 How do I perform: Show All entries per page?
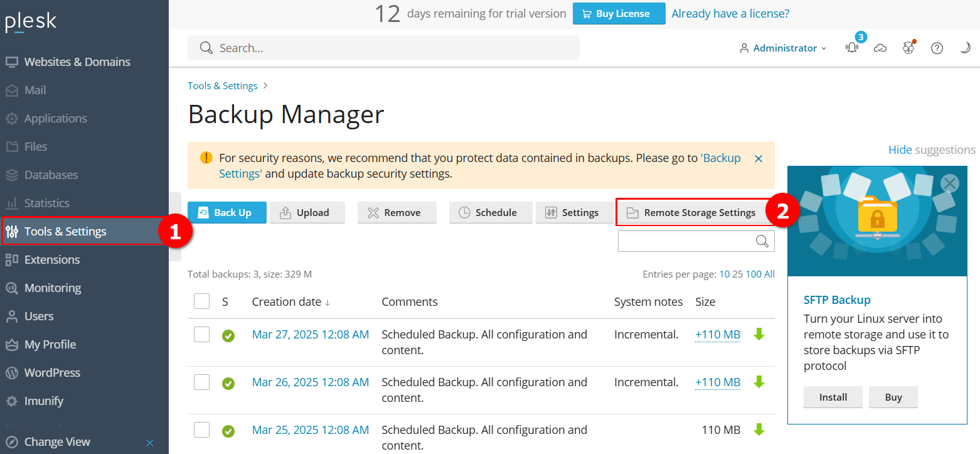tap(769, 274)
